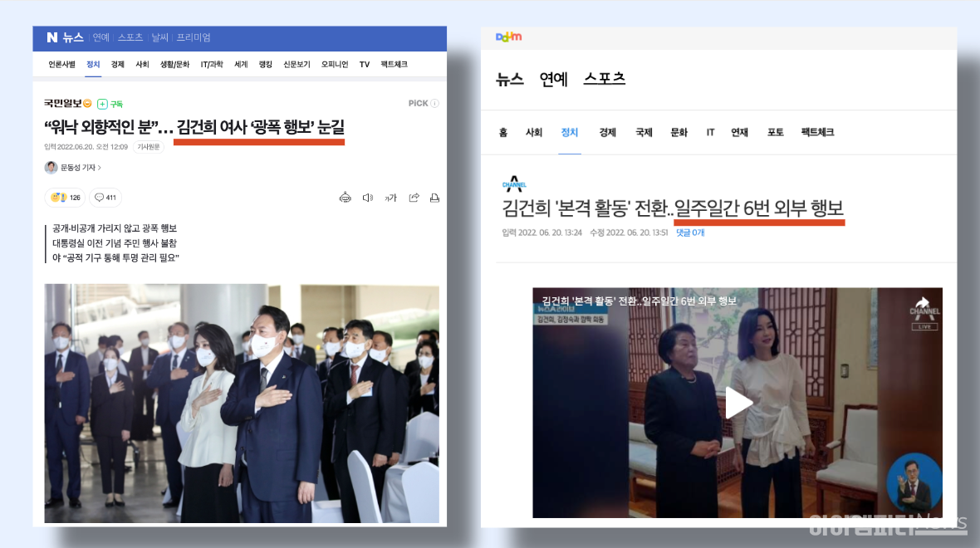Click the share article icon
The height and width of the screenshot is (548, 980).
click(413, 198)
